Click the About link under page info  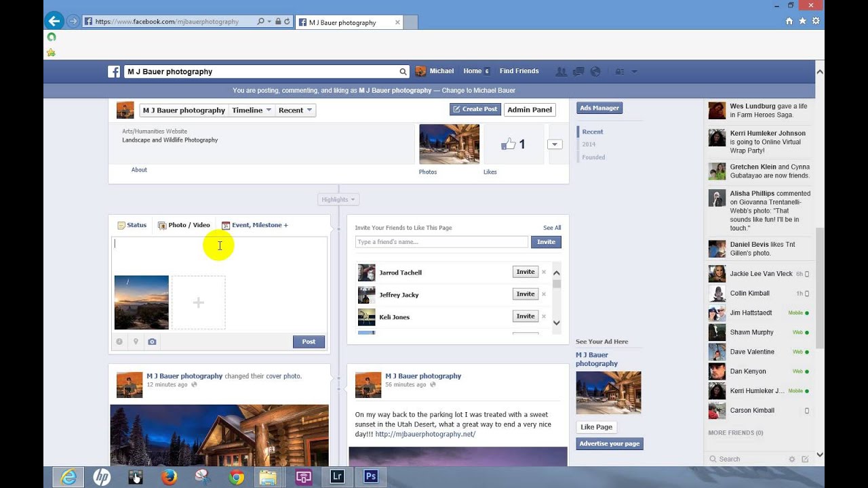(x=139, y=170)
